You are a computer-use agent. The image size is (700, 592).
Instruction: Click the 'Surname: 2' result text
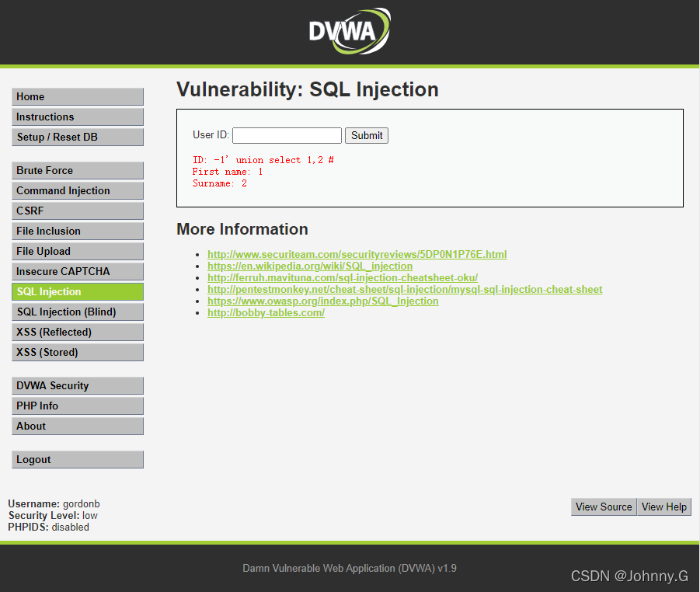click(220, 183)
